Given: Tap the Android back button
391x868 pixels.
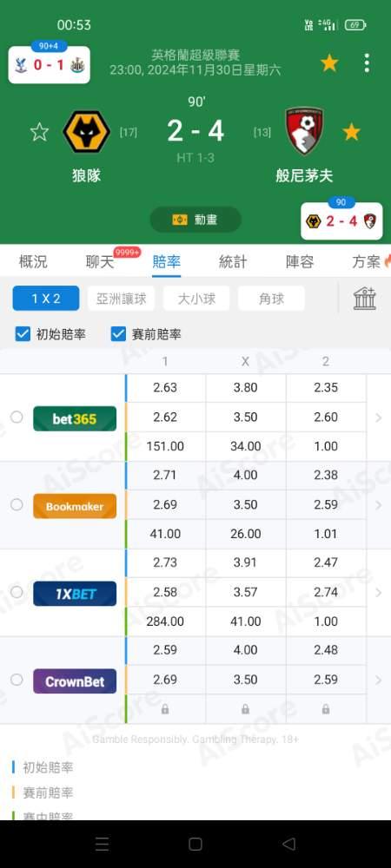Looking at the screenshot, I should (288, 844).
